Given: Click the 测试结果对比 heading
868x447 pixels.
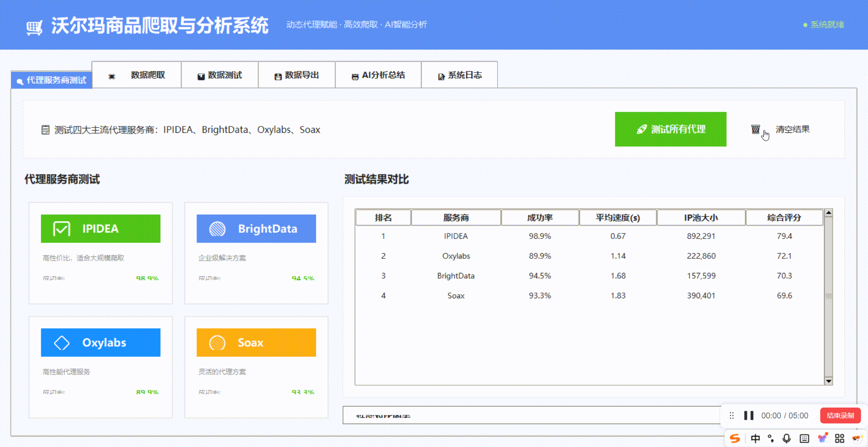Looking at the screenshot, I should click(376, 180).
